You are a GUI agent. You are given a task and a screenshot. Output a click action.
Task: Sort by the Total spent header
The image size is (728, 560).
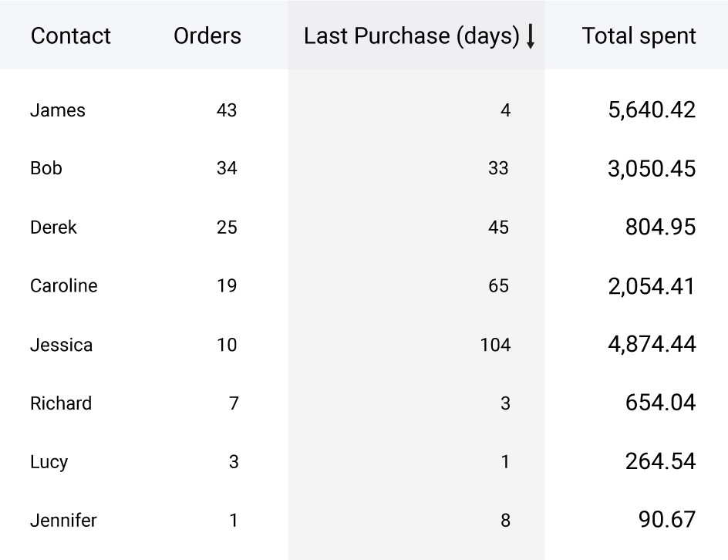639,36
